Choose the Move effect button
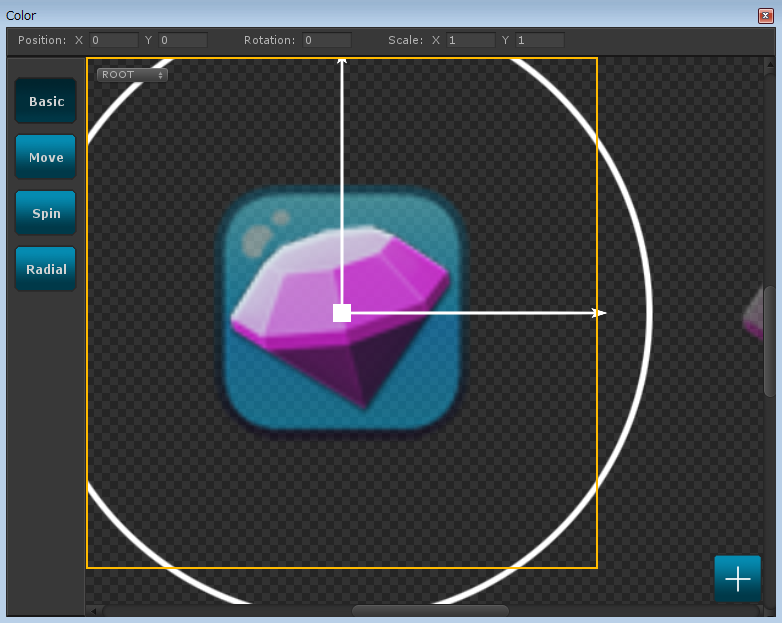 click(46, 157)
